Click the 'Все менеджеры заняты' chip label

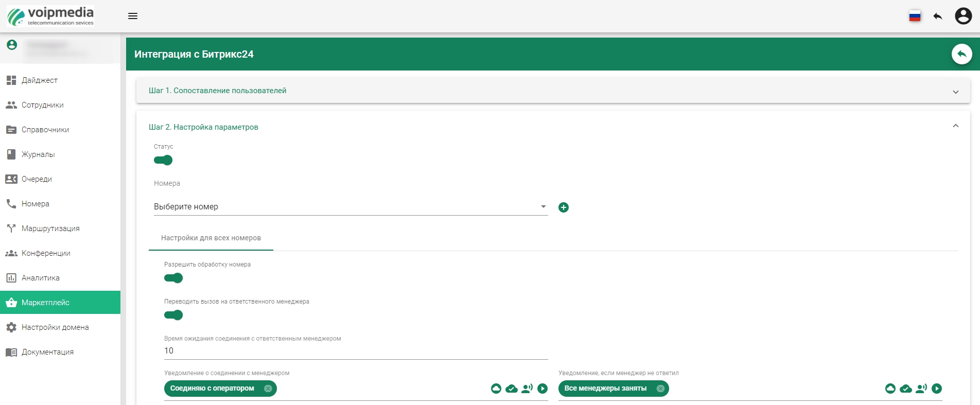(x=605, y=389)
